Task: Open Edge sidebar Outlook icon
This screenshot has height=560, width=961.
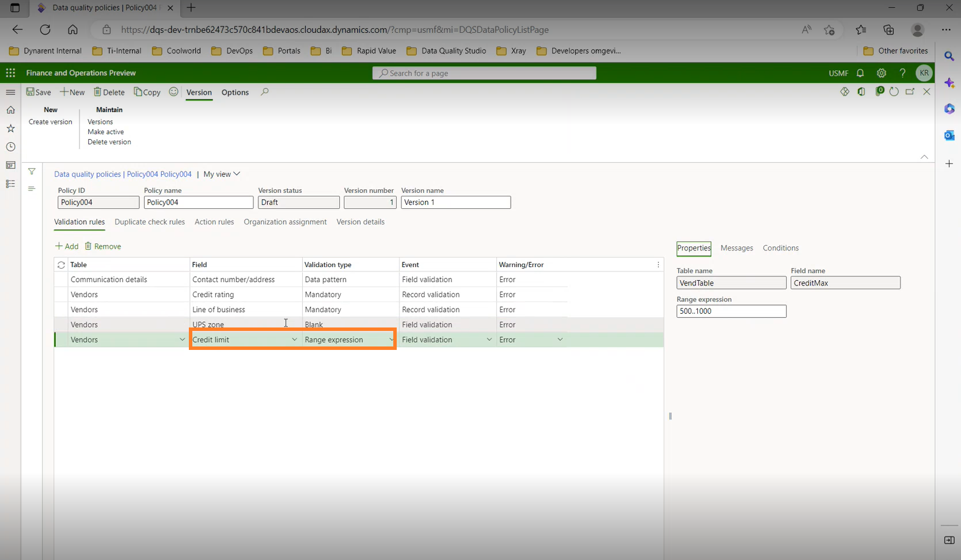Action: click(949, 135)
